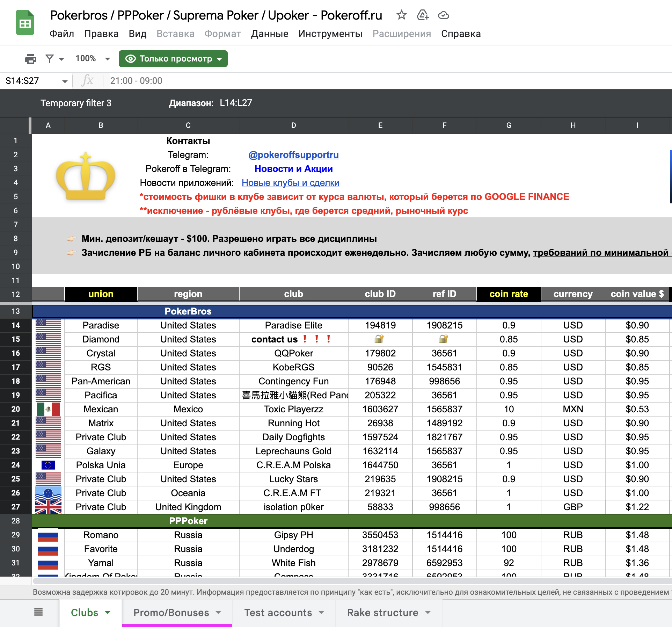Image resolution: width=672 pixels, height=629 pixels.
Task: Check the cloud document status icon
Action: [443, 15]
